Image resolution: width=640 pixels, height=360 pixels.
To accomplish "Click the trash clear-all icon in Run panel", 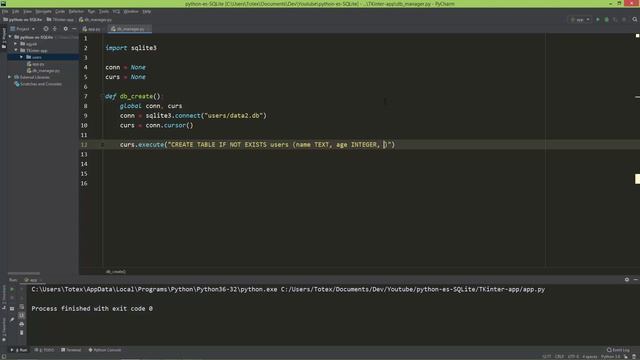I will (x=22, y=333).
